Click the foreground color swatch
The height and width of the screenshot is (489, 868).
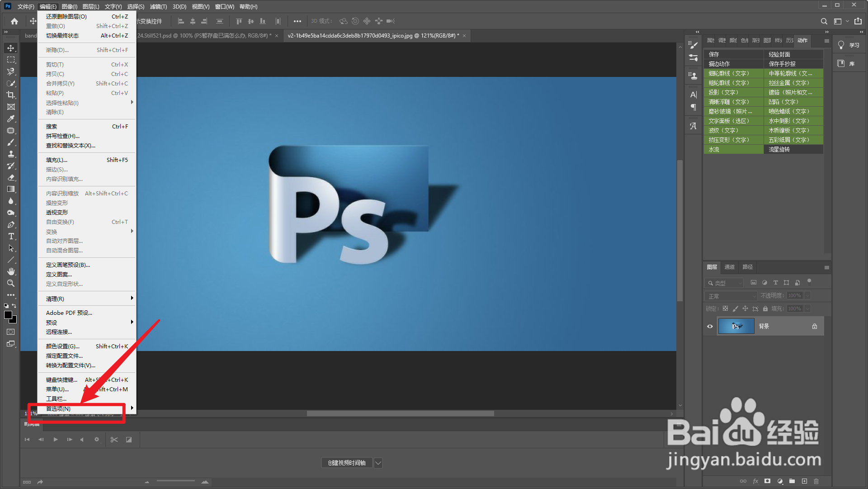pyautogui.click(x=8, y=315)
